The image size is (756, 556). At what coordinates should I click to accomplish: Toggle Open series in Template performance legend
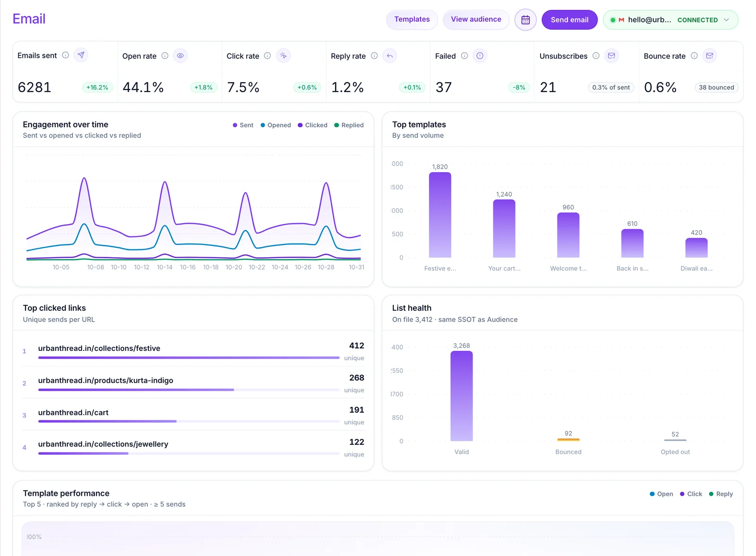[661, 494]
